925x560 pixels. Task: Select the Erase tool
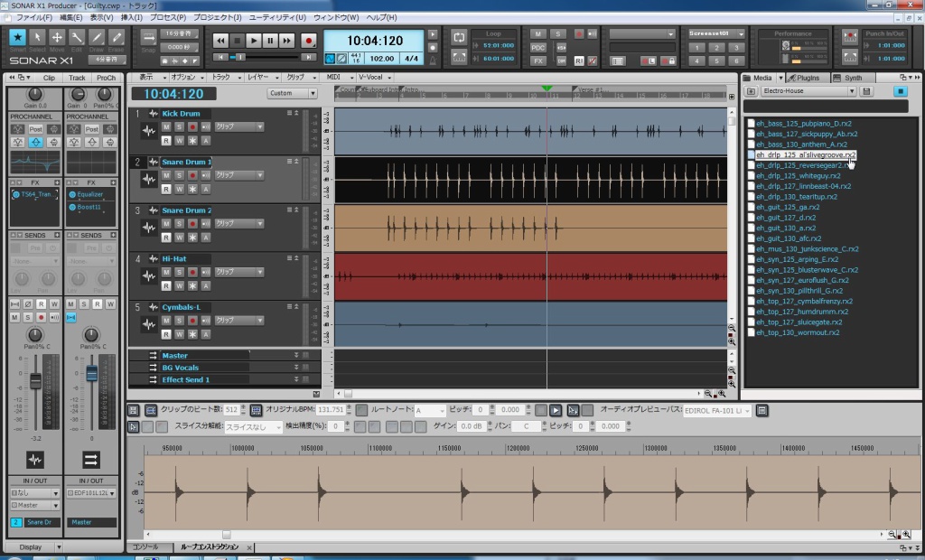coord(117,38)
